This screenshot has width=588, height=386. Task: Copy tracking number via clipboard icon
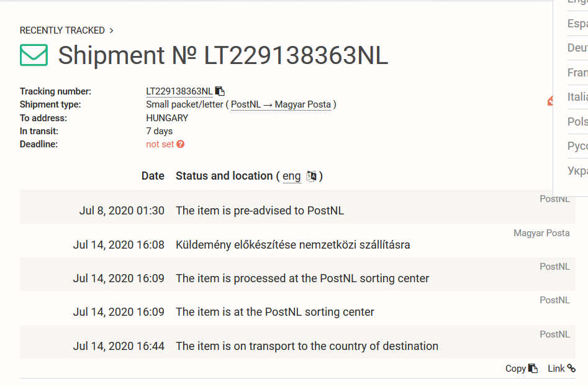[x=220, y=91]
